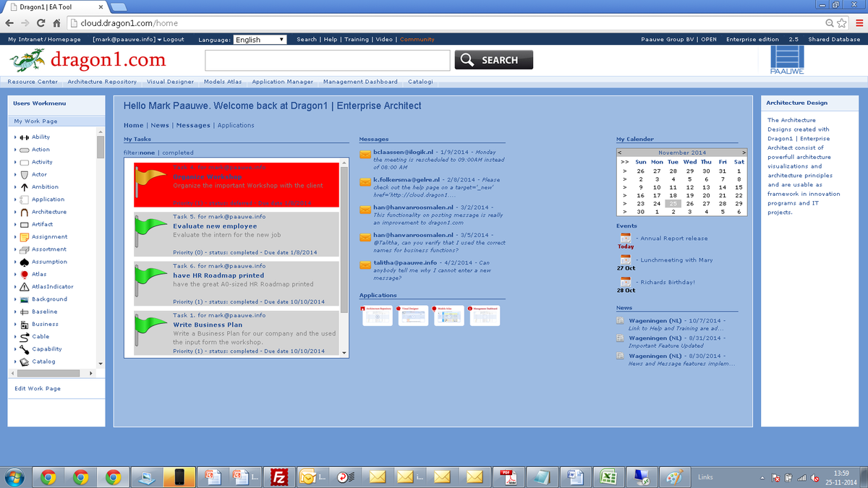The image size is (868, 488).
Task: Open Richards Birthday event
Action: pyautogui.click(x=668, y=283)
